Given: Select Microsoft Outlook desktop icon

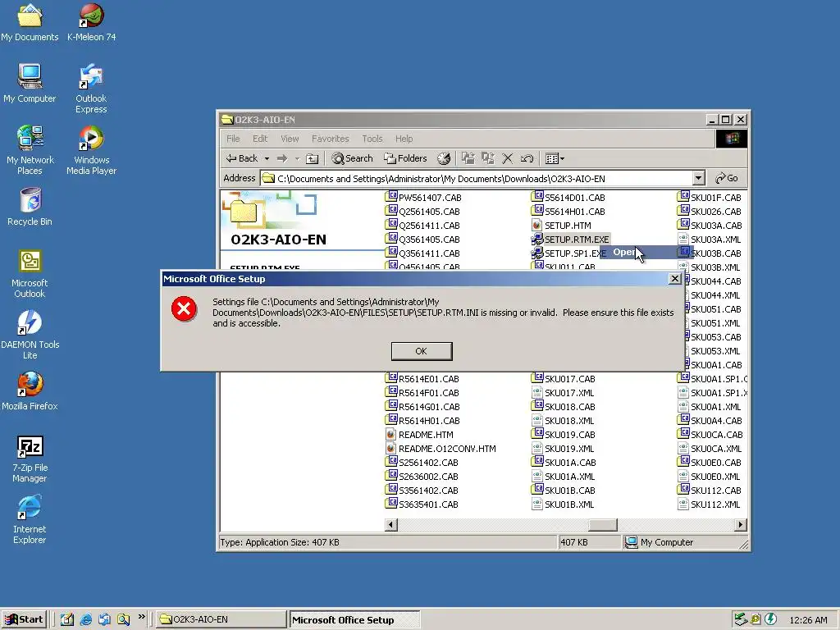Looking at the screenshot, I should (x=30, y=274).
